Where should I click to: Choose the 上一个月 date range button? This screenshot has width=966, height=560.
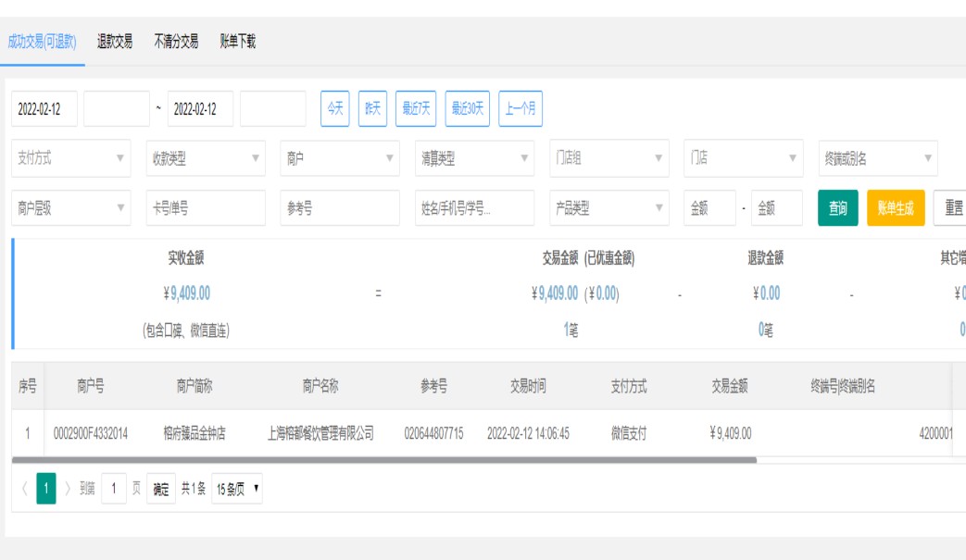click(x=521, y=109)
